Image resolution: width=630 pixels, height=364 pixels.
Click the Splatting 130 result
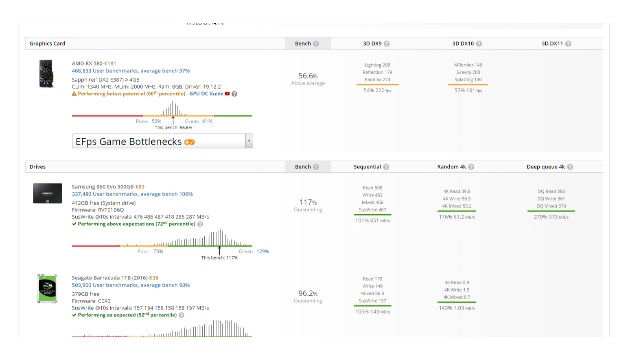click(468, 80)
